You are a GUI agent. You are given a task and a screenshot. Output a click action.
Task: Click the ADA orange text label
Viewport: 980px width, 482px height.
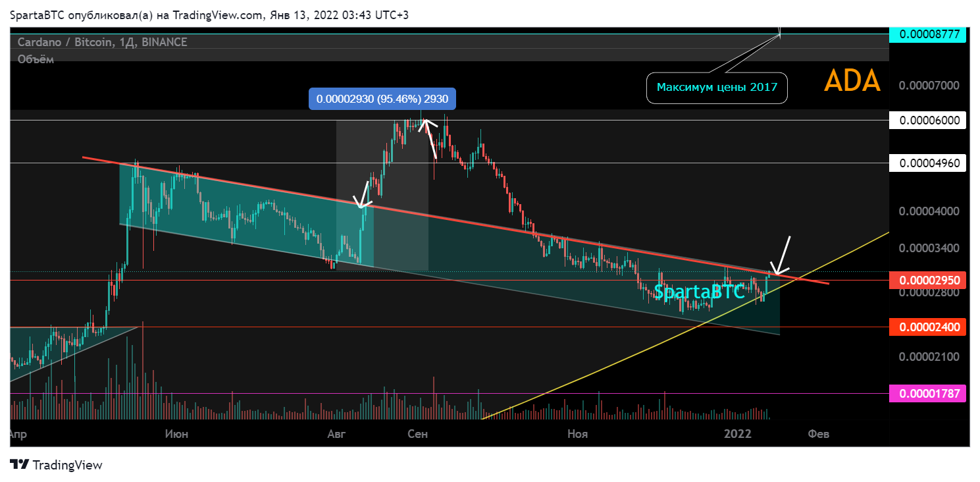[852, 80]
